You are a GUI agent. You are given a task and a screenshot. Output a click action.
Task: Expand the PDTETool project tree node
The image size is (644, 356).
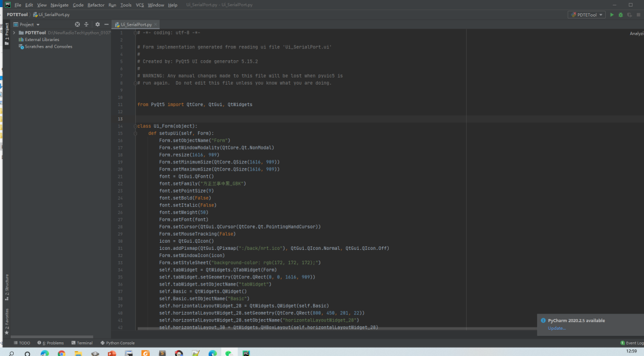pos(14,33)
